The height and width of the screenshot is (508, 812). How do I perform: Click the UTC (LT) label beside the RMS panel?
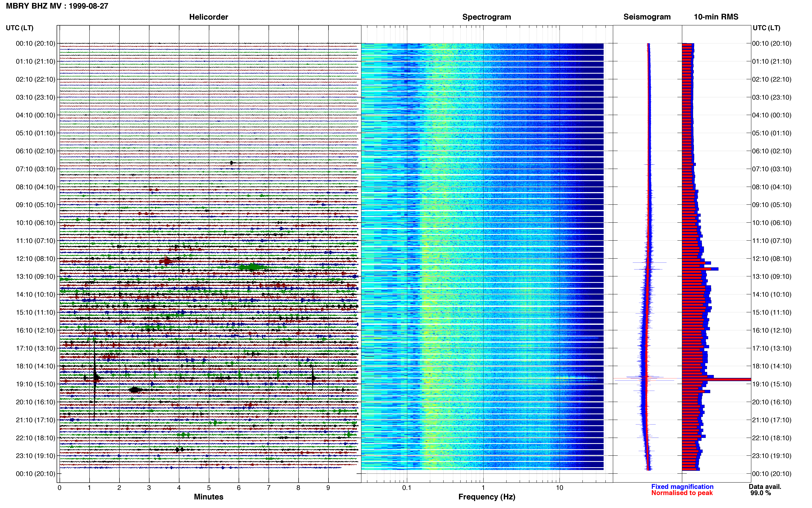pos(766,28)
